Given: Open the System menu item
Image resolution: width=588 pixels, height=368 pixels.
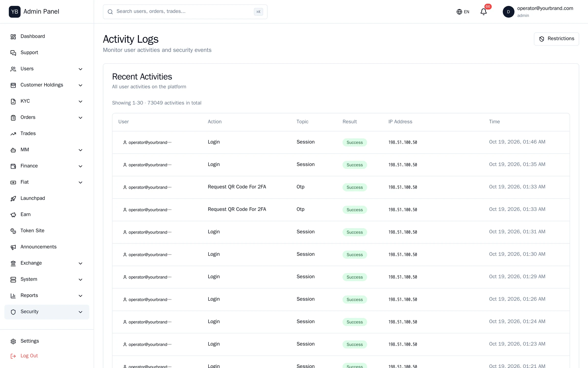Looking at the screenshot, I should [47, 280].
